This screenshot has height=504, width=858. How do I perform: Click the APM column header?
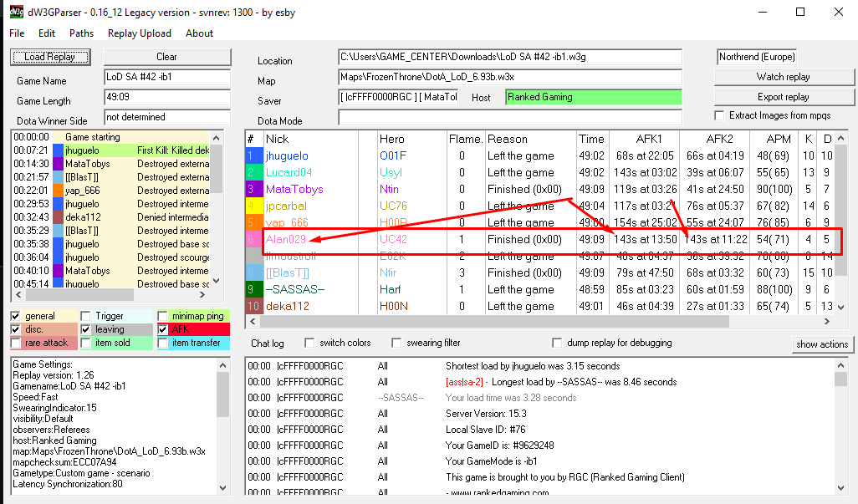[778, 139]
